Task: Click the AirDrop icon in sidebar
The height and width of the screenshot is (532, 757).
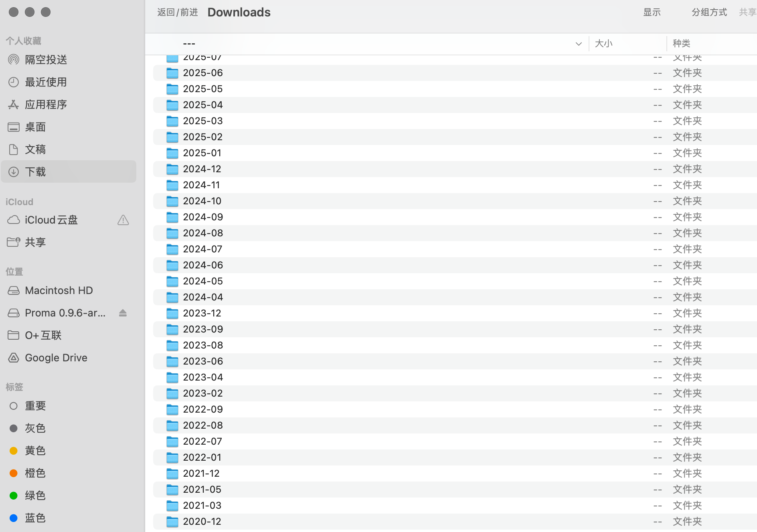Action: coord(14,60)
